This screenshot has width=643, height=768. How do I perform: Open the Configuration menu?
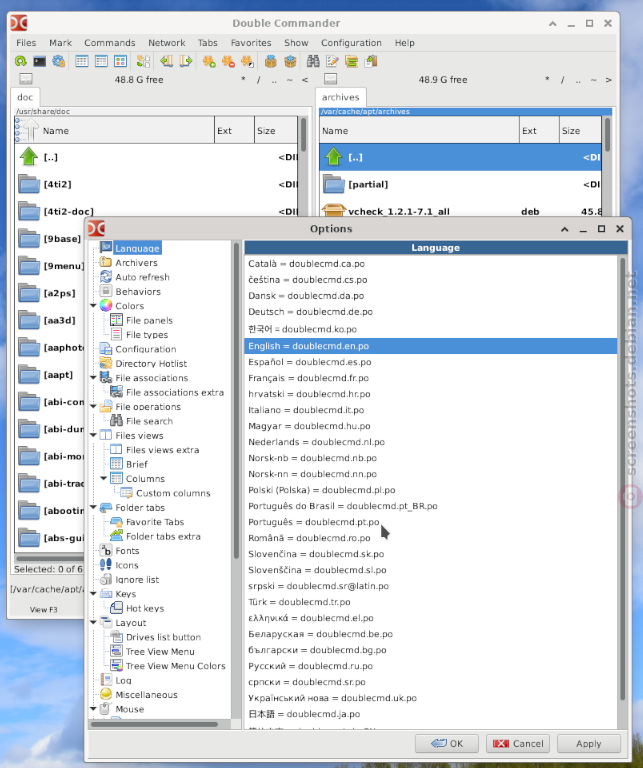coord(351,43)
